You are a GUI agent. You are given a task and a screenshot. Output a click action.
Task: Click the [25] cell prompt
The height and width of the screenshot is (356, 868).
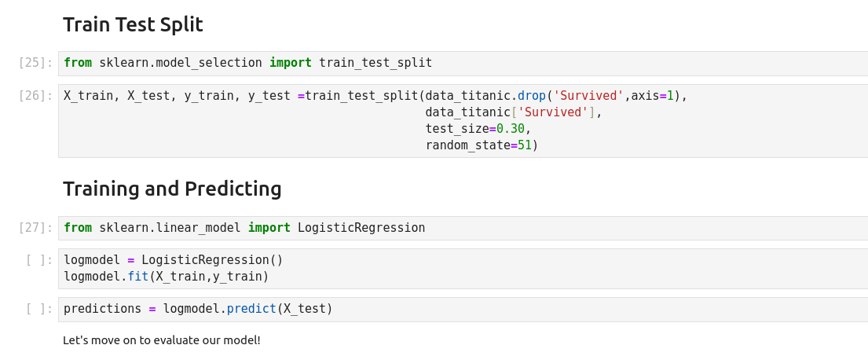35,63
